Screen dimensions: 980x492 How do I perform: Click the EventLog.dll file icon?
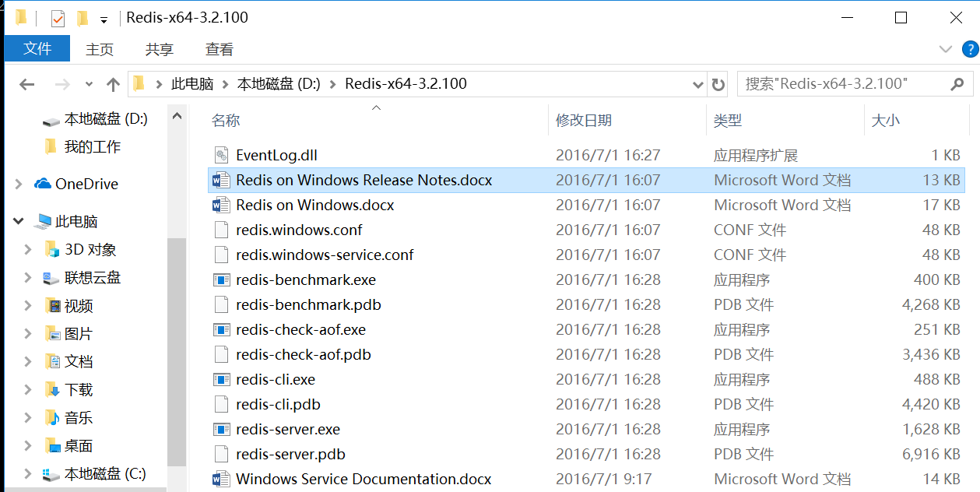[221, 155]
